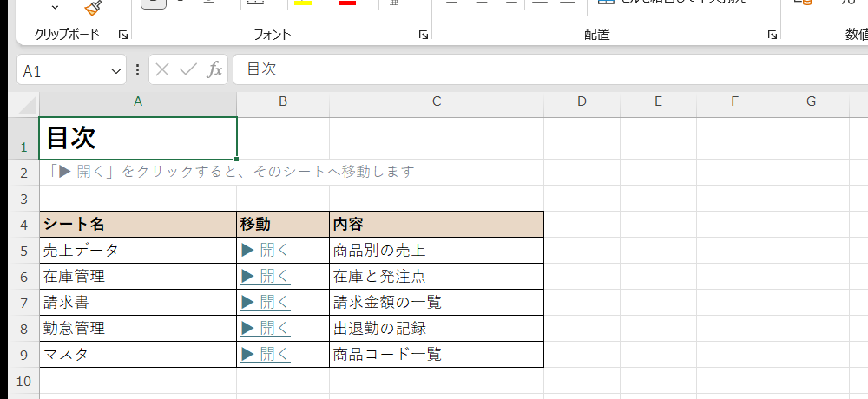Select the 内容 header cell

coord(437,224)
